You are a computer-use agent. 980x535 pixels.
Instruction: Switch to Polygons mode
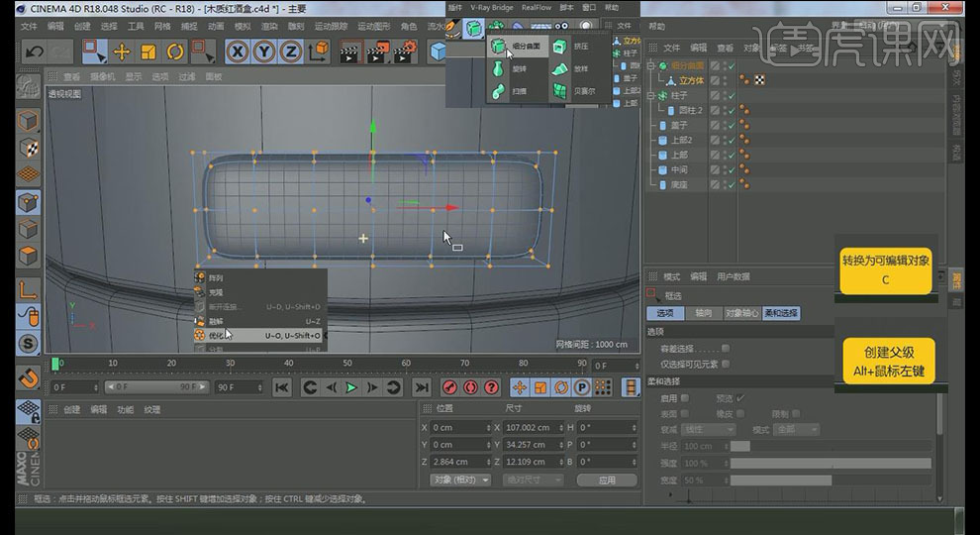tap(28, 256)
